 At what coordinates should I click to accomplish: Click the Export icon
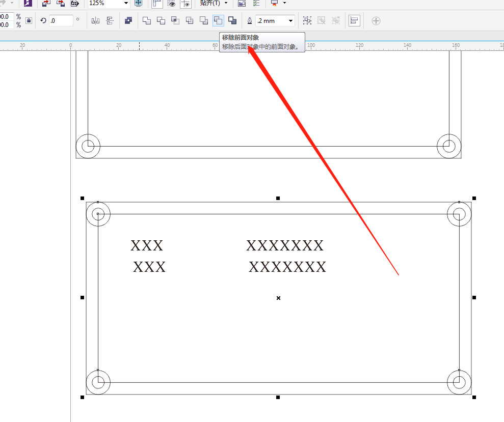click(61, 3)
